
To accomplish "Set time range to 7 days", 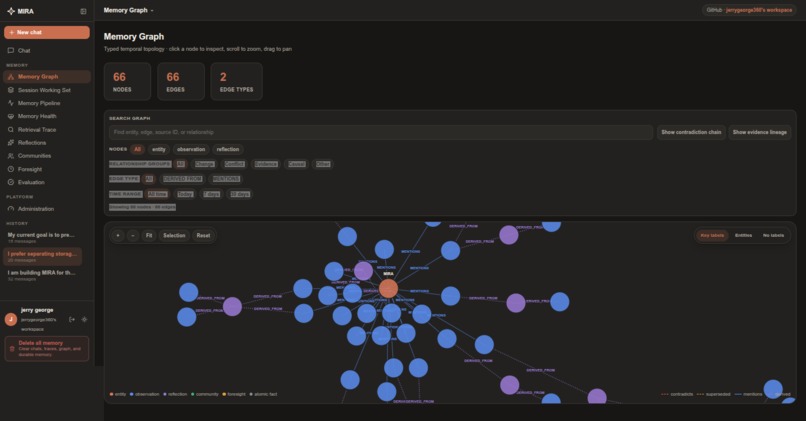I will pyautogui.click(x=211, y=194).
